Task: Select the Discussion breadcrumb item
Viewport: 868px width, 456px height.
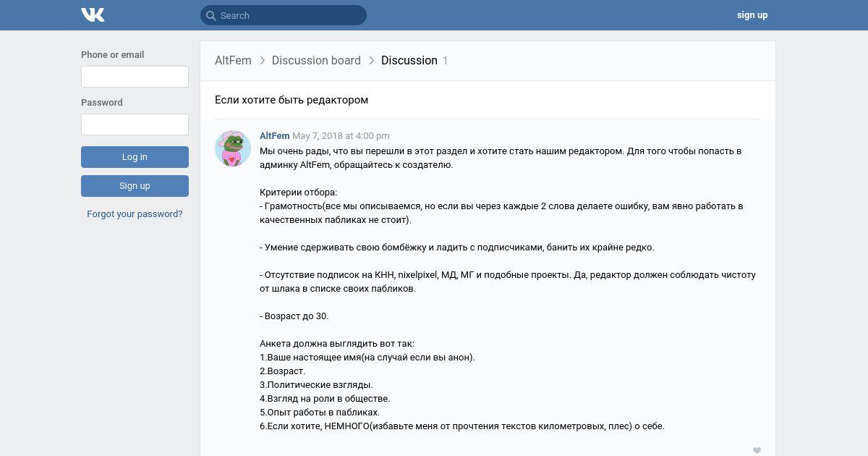Action: coord(409,61)
